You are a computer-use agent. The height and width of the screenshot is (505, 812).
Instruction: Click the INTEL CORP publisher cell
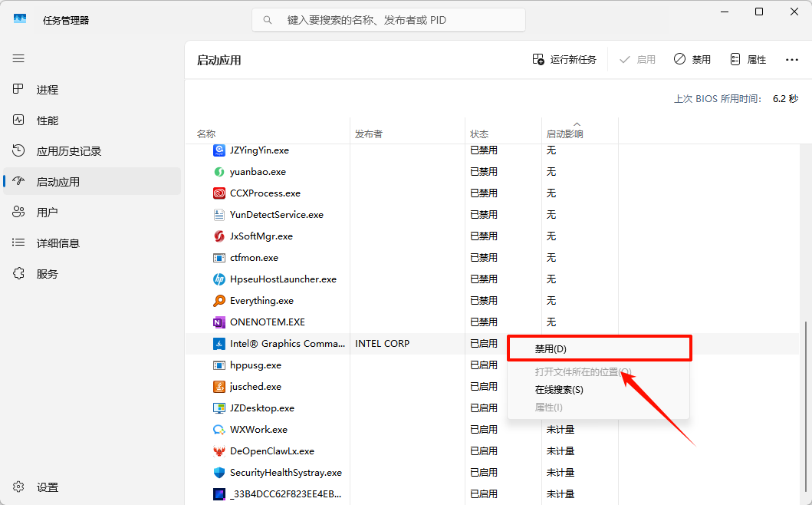(x=382, y=344)
